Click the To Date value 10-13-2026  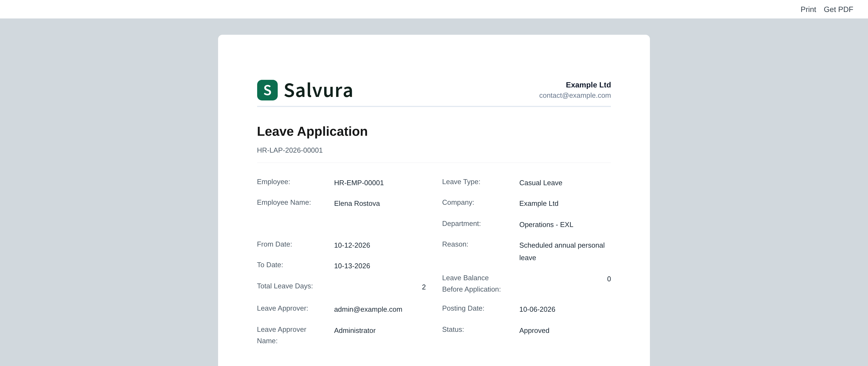[352, 266]
